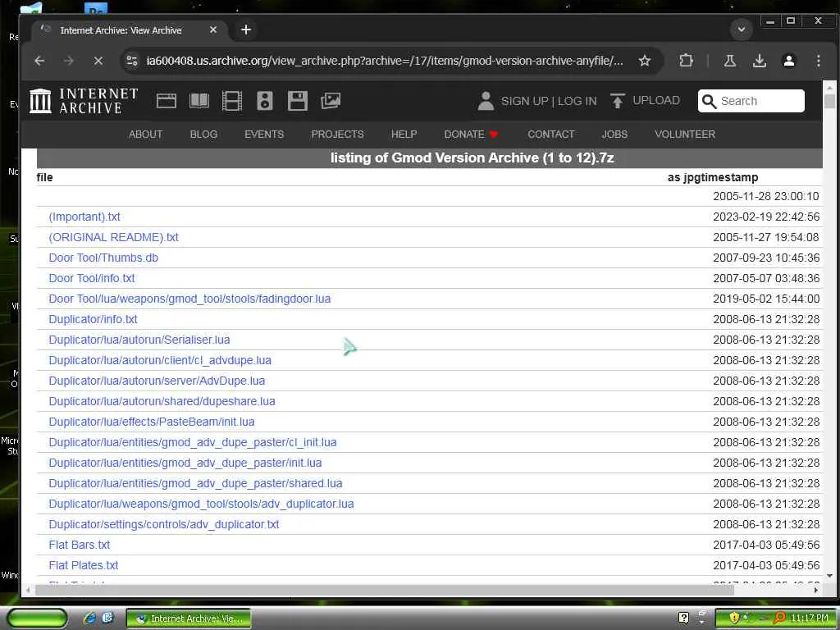Open the Serialiser.lua file link

point(139,340)
